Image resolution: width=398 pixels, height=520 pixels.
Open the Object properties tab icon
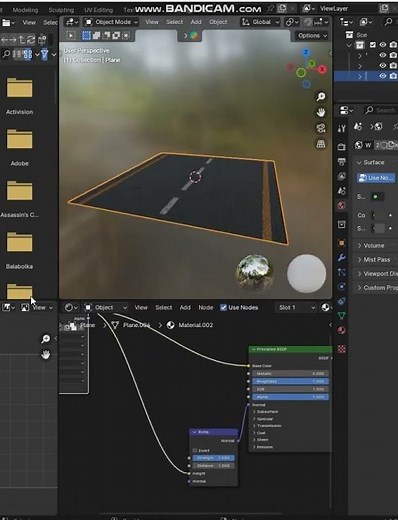(x=342, y=243)
